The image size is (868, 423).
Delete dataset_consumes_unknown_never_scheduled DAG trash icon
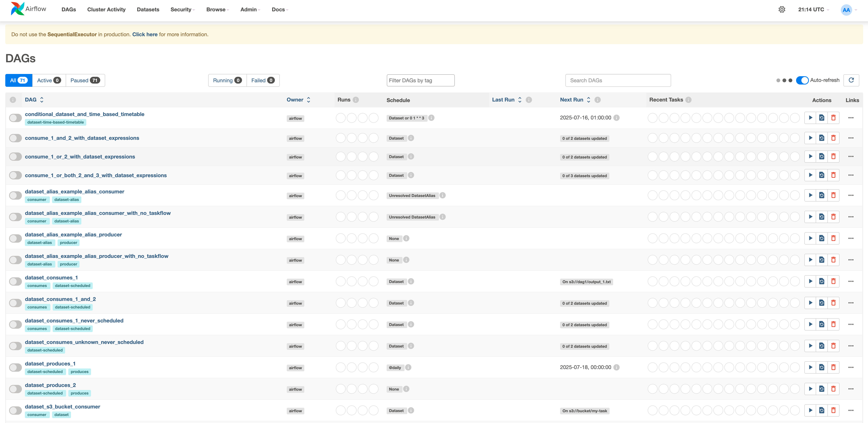pyautogui.click(x=833, y=346)
